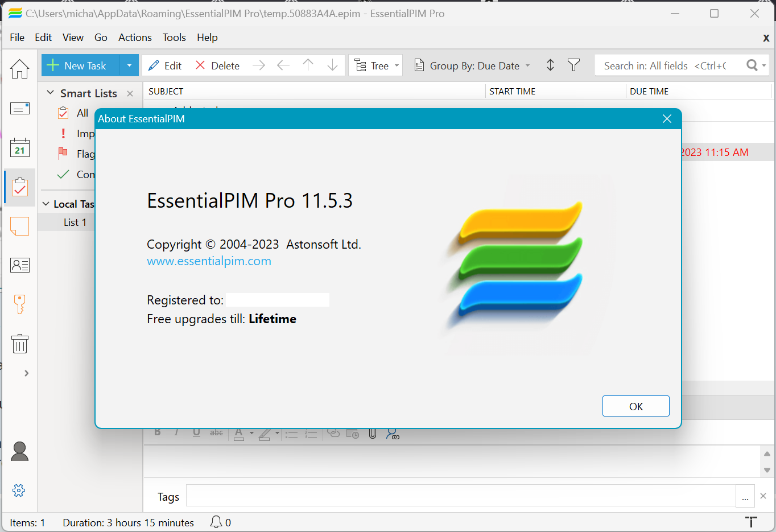776x532 pixels.
Task: Go to the Contacts module
Action: tap(19, 265)
